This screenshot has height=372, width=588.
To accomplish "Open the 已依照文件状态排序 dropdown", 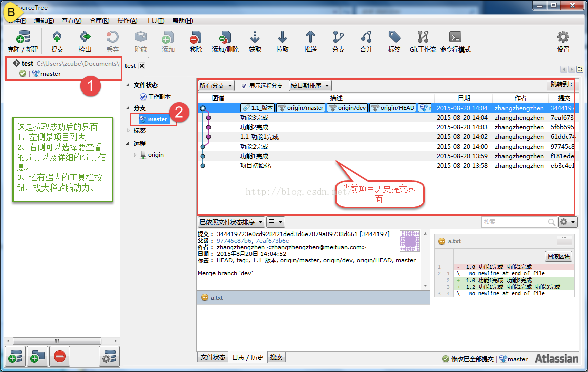I will point(231,222).
